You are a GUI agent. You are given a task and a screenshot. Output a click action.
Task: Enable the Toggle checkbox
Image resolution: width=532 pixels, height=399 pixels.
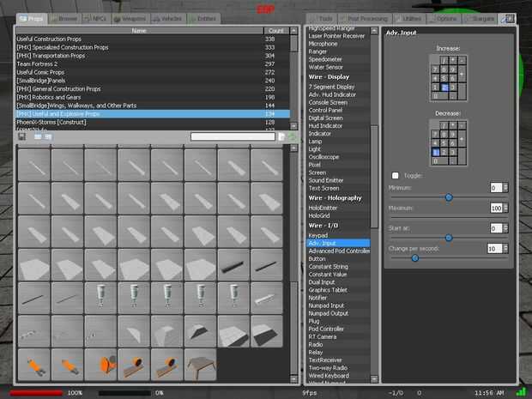pos(395,175)
